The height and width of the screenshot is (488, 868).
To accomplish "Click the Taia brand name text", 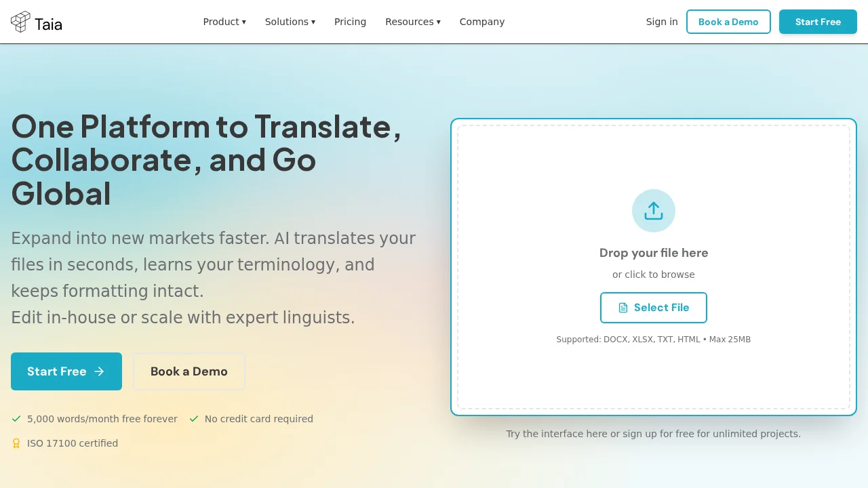I will [x=48, y=24].
